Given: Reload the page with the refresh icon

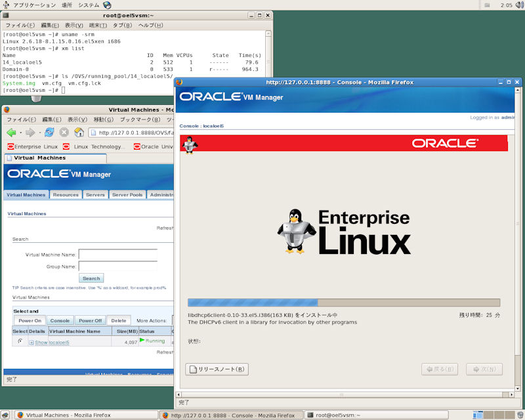Looking at the screenshot, I should tap(49, 133).
